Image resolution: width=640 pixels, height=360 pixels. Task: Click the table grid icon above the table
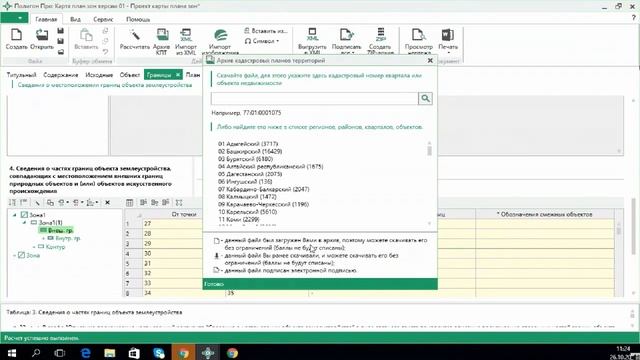coord(129,202)
